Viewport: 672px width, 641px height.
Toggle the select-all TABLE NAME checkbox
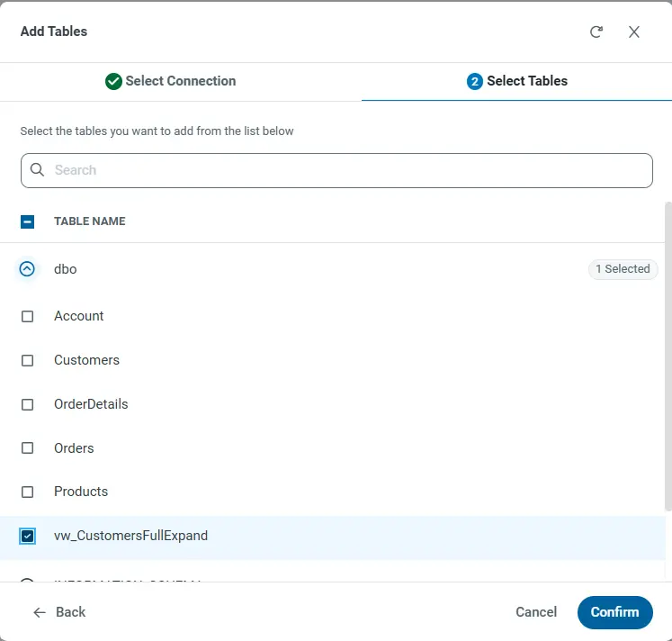tap(27, 221)
